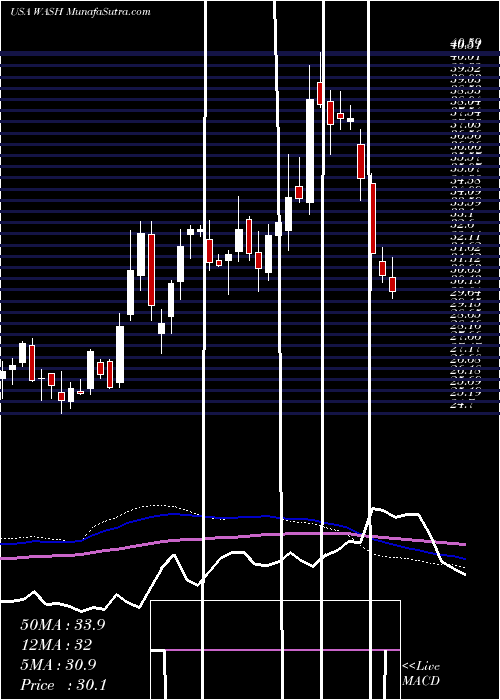This screenshot has width=500, height=700.
Task: Click the tallest white candlestick before the peak
Action: click(310, 151)
